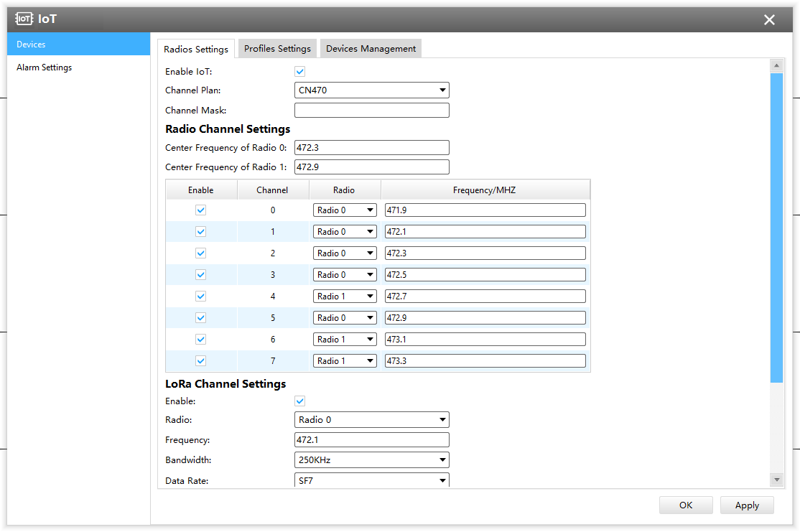
Task: Switch to the Profiles Settings tab
Action: (277, 48)
